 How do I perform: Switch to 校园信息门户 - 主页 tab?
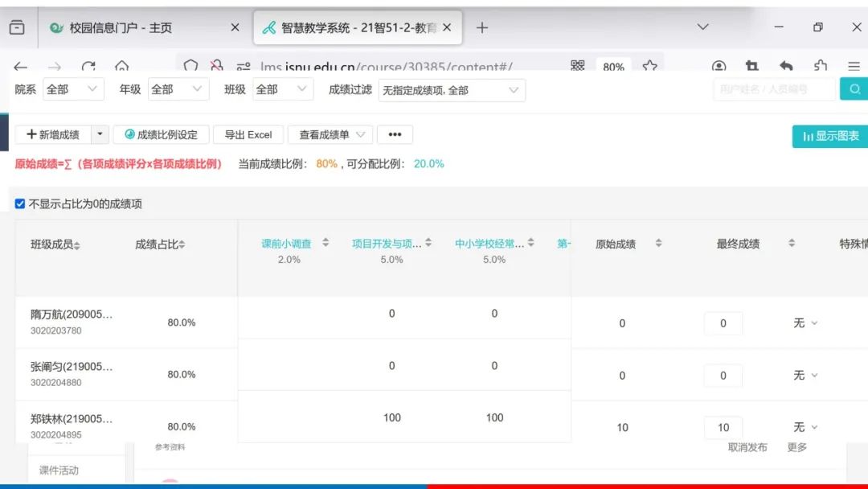coord(143,27)
